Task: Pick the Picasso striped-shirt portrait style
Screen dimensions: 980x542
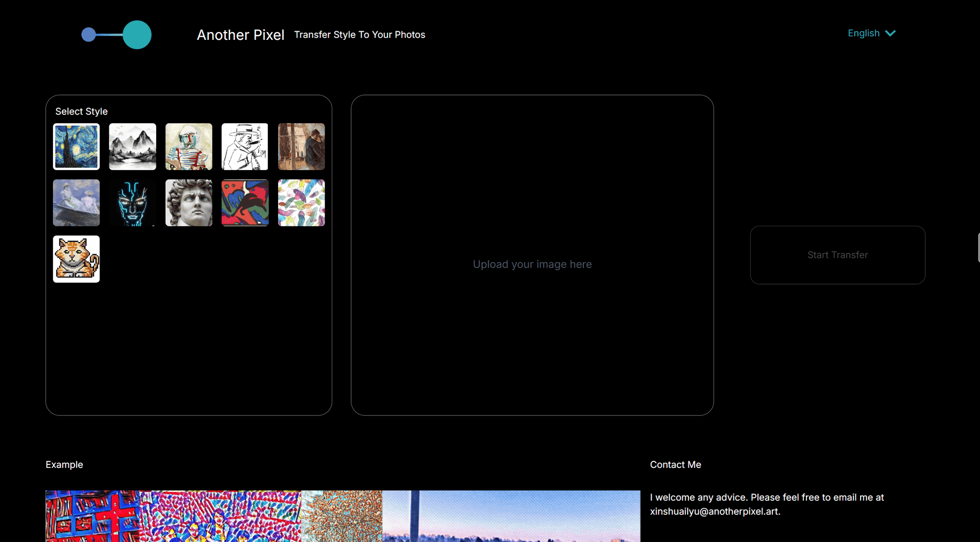Action: (189, 147)
